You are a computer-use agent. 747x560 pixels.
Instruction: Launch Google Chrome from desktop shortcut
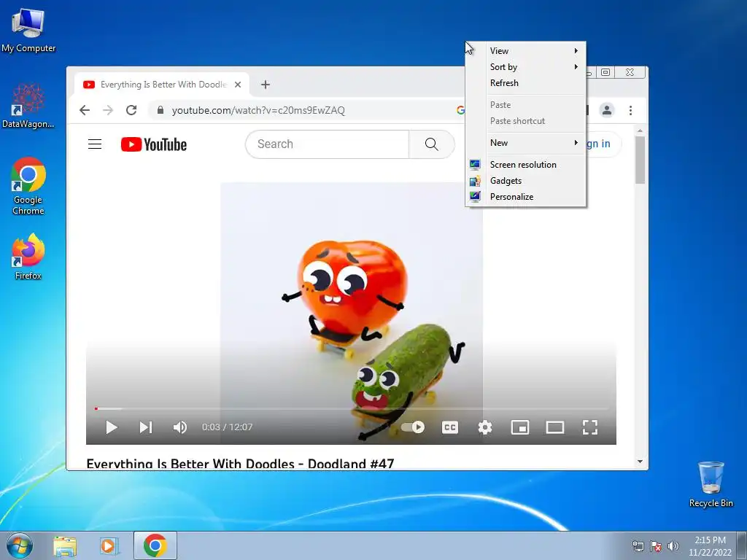(x=28, y=186)
